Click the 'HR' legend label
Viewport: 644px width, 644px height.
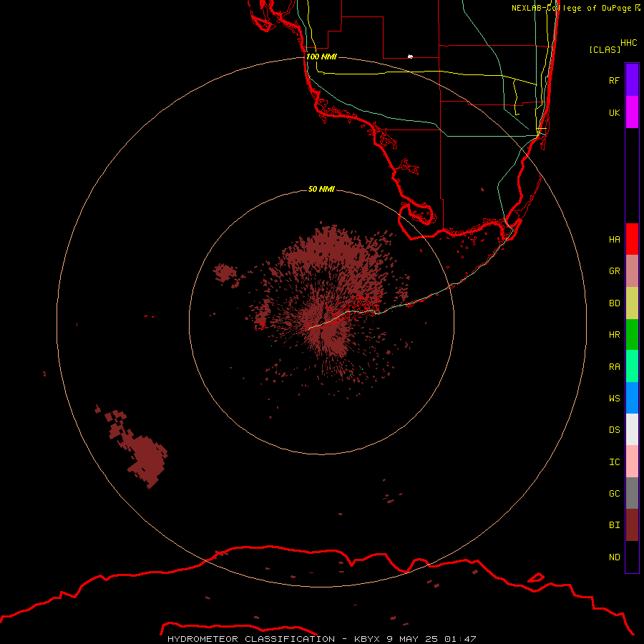[x=615, y=335]
